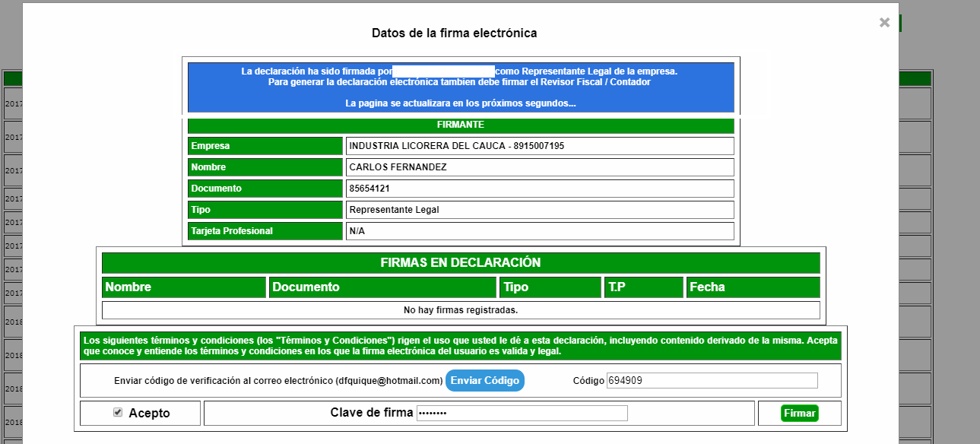
Task: Select the Empresa value showing INDUSTRIA LICORERA
Action: click(540, 145)
